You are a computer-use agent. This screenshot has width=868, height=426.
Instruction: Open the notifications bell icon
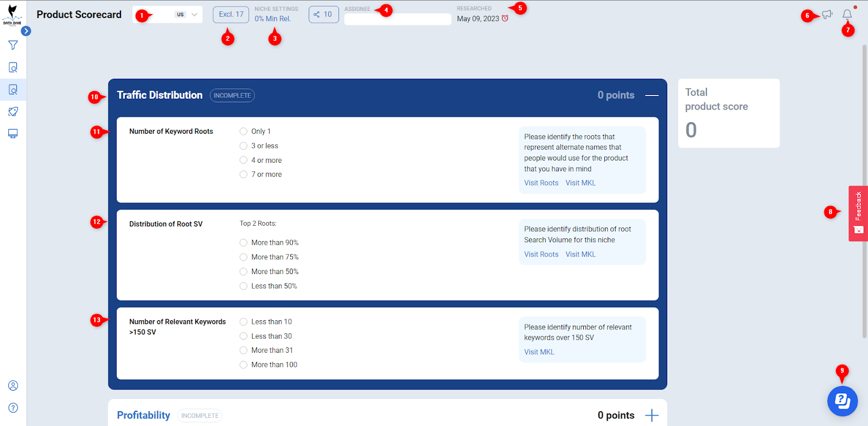pos(847,15)
